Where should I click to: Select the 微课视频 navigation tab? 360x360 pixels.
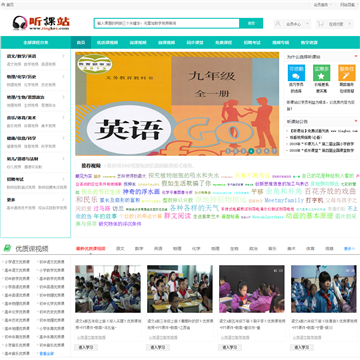tap(166, 43)
